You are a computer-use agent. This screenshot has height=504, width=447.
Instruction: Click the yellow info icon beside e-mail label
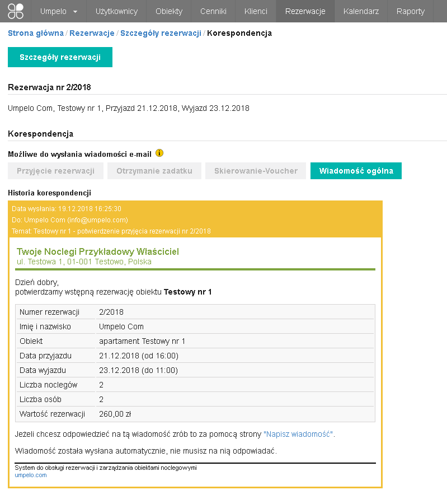[159, 153]
